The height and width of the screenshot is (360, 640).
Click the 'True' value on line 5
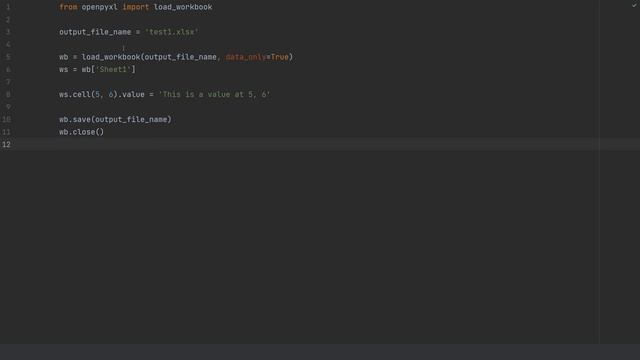tap(280, 57)
